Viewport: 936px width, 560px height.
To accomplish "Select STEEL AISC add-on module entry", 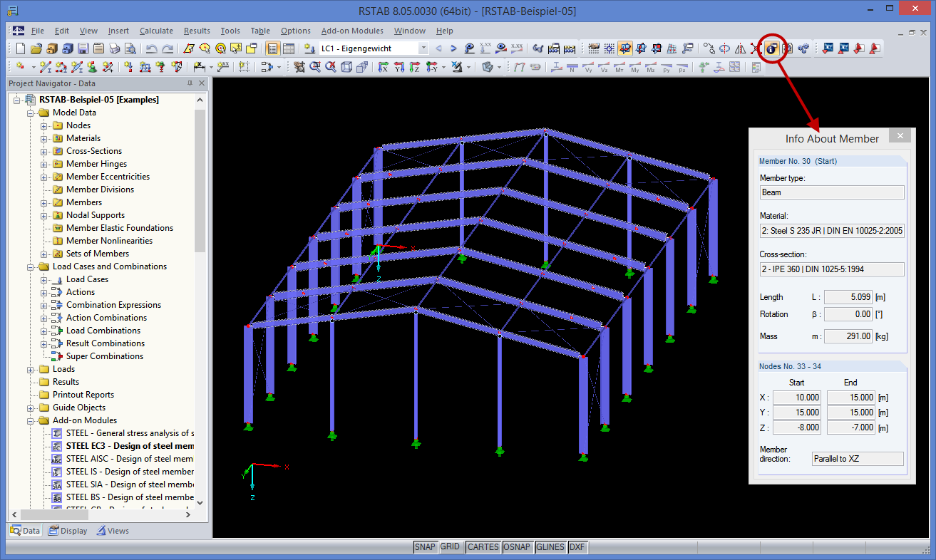I will [x=130, y=459].
